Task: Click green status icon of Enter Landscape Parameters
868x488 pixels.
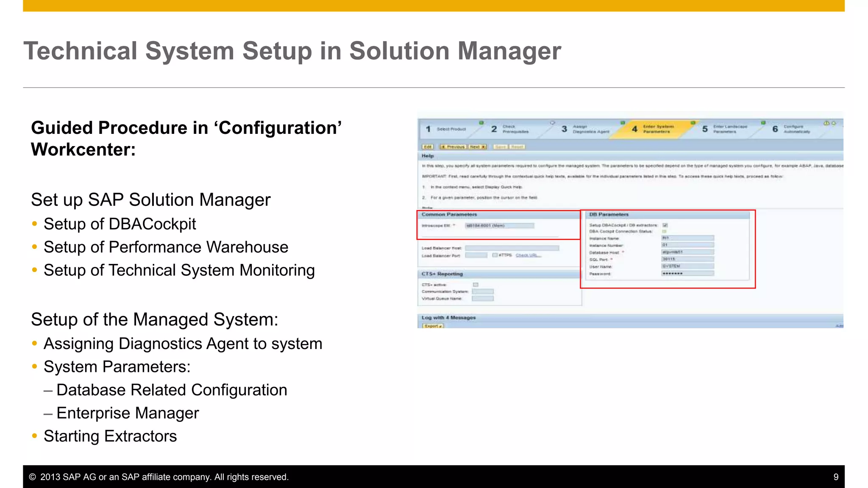Action: [x=763, y=123]
